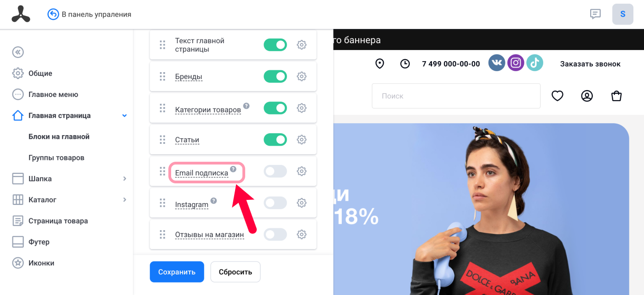Enable the Email подписка toggle

click(x=275, y=171)
